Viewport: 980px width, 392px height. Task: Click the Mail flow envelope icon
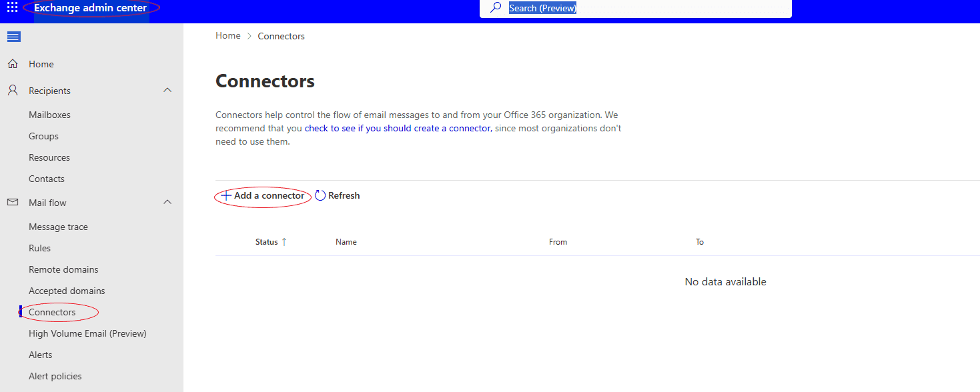pyautogui.click(x=13, y=203)
